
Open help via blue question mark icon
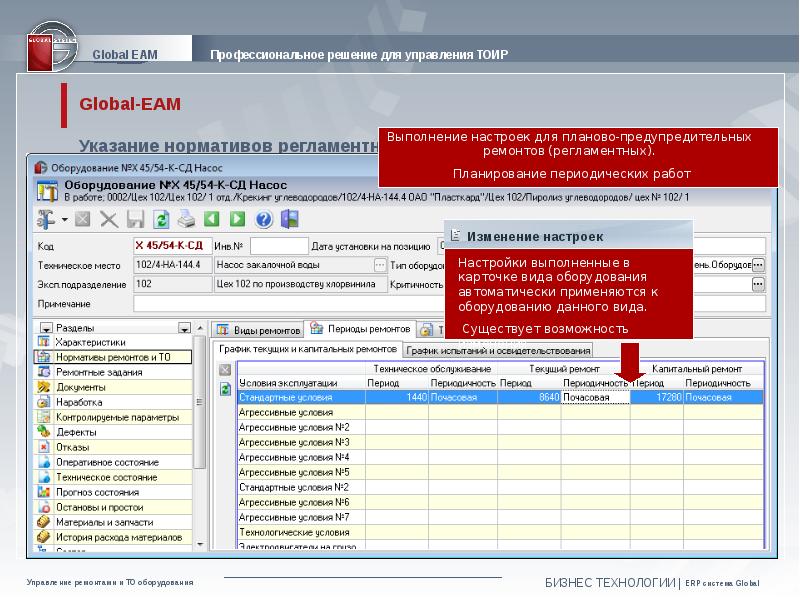coord(264,219)
